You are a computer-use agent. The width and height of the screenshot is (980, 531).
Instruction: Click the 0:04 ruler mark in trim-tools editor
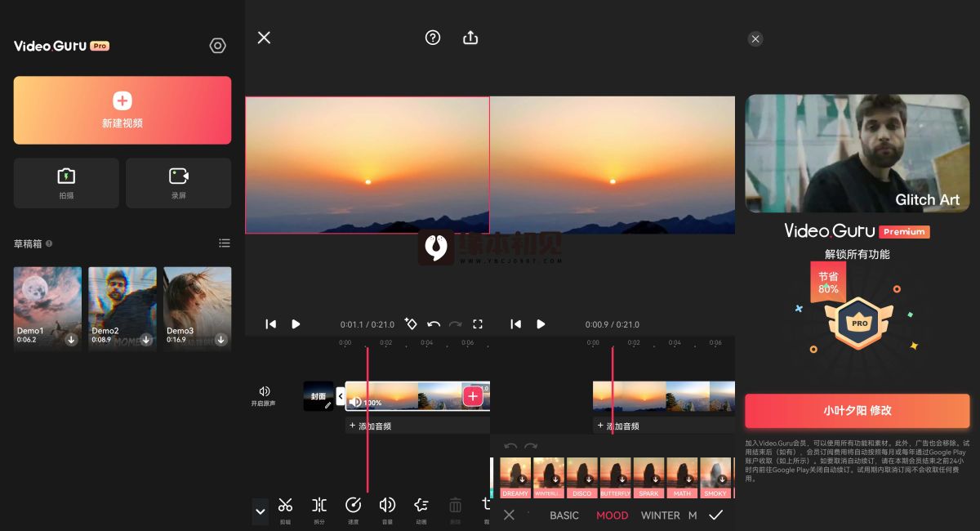[x=427, y=343]
